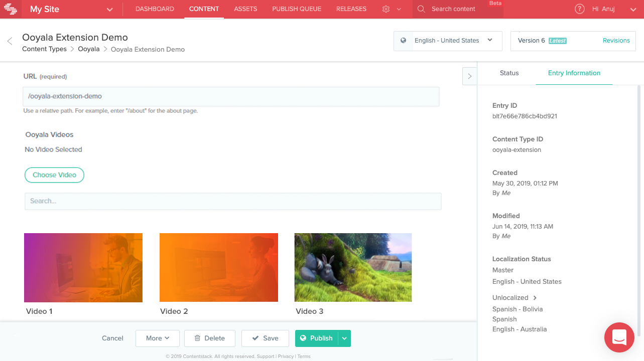Click Spanish - Bolivia in unlocalized list
The width and height of the screenshot is (644, 361).
click(518, 309)
